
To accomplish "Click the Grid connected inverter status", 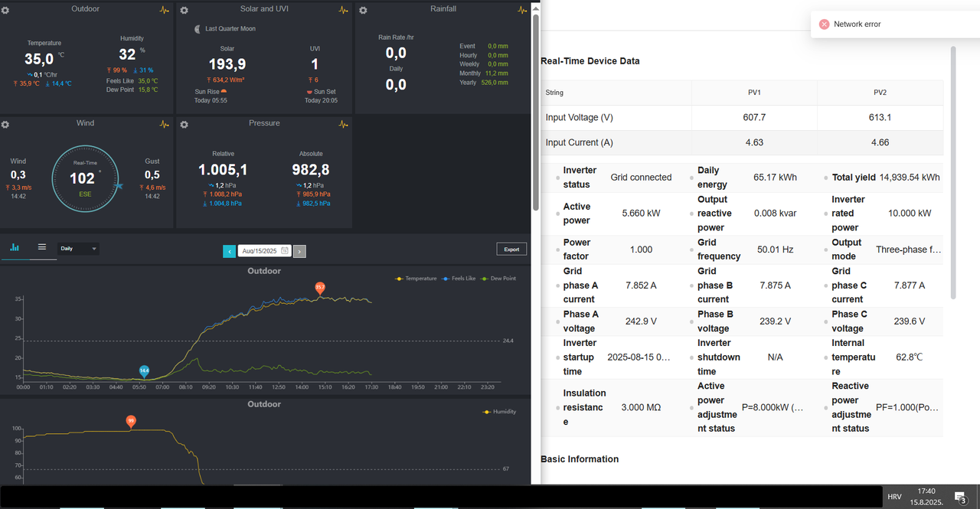I will coord(641,178).
